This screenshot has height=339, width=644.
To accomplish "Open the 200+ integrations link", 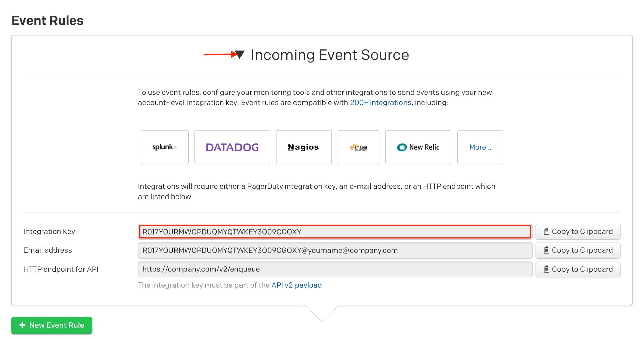I will [x=380, y=103].
